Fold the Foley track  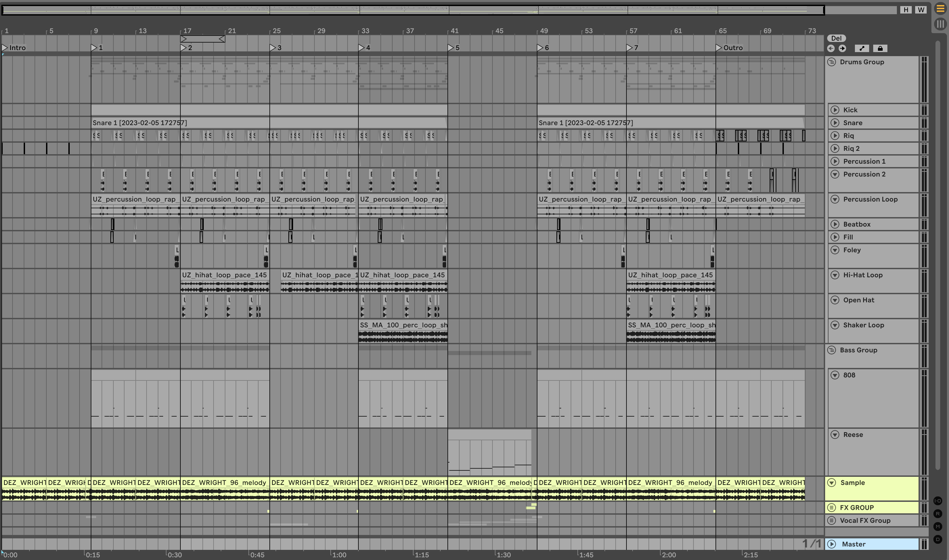tap(835, 250)
